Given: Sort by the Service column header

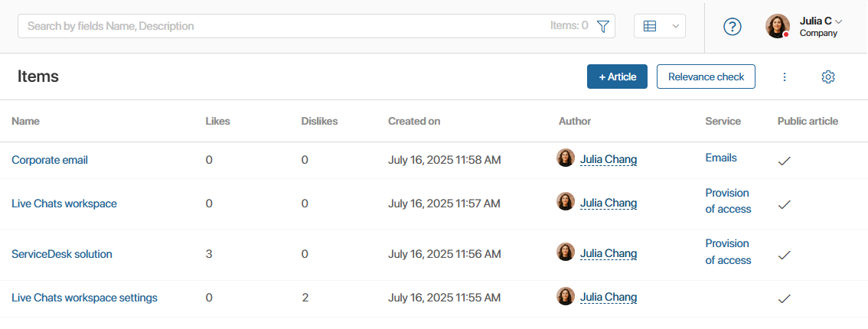Looking at the screenshot, I should point(723,121).
